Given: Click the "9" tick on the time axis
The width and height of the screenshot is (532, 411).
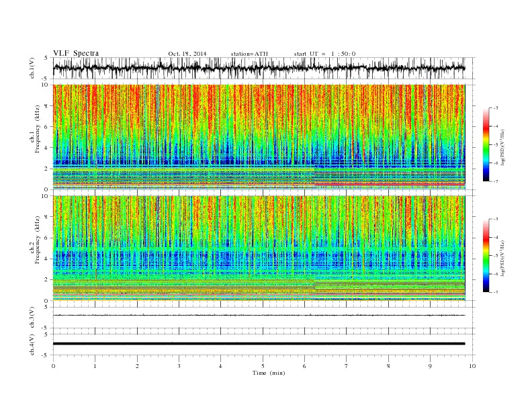Looking at the screenshot, I should click(430, 366).
